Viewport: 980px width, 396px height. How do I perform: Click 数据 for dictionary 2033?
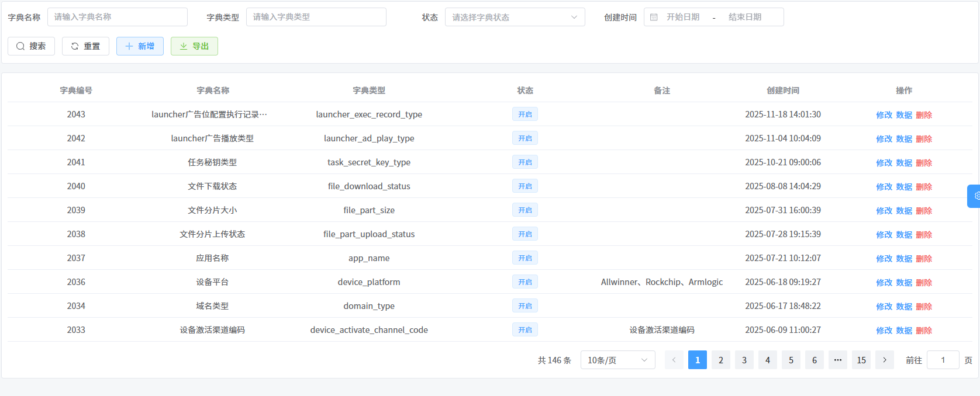pyautogui.click(x=904, y=331)
